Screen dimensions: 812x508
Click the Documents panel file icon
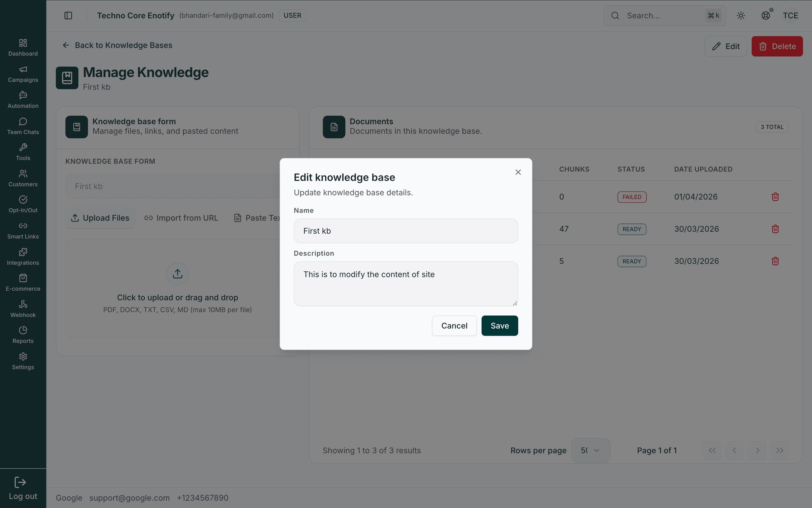click(334, 127)
